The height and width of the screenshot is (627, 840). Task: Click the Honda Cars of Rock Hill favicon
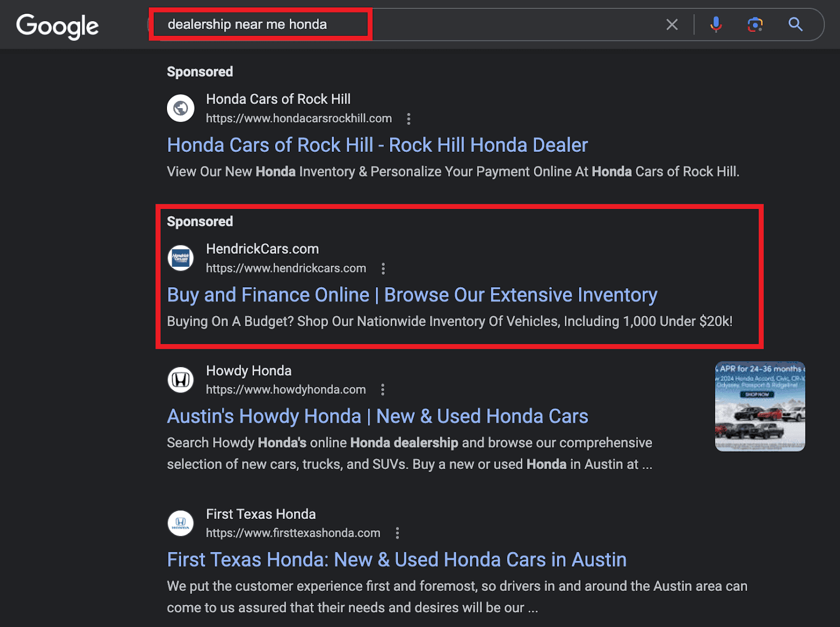click(x=181, y=108)
